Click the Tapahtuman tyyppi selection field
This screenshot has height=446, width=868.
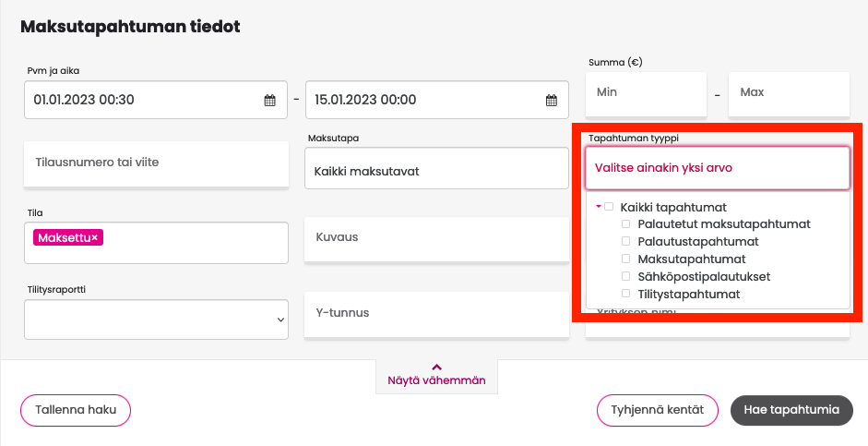point(718,168)
